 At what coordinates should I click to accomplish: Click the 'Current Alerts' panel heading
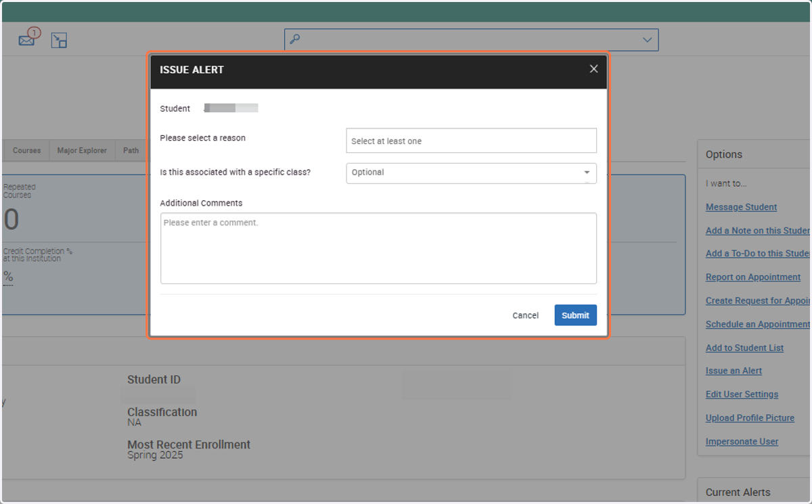tap(738, 492)
